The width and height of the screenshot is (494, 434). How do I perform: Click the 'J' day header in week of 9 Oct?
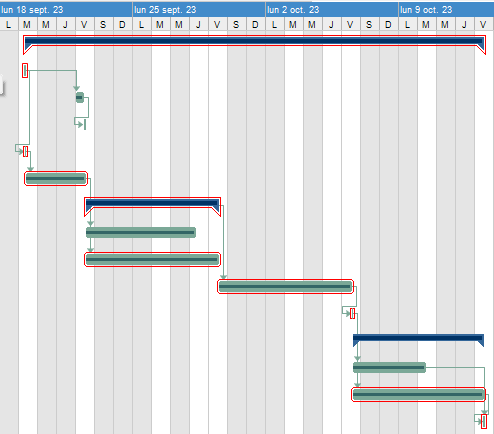(464, 24)
